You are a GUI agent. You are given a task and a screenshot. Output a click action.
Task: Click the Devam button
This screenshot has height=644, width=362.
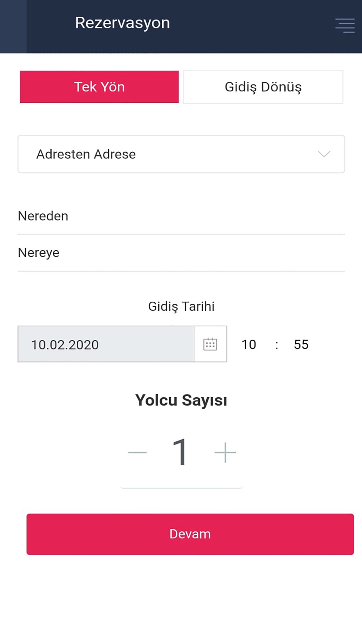pyautogui.click(x=190, y=534)
